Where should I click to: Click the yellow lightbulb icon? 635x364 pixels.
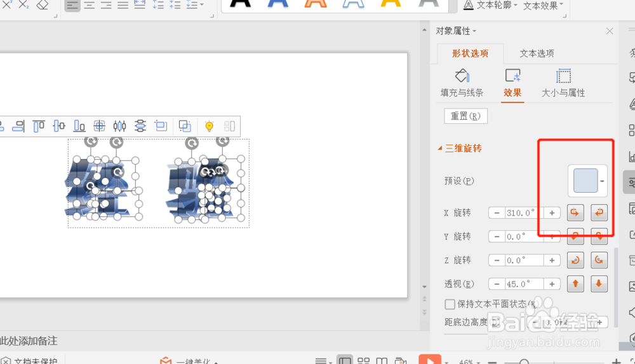click(209, 126)
